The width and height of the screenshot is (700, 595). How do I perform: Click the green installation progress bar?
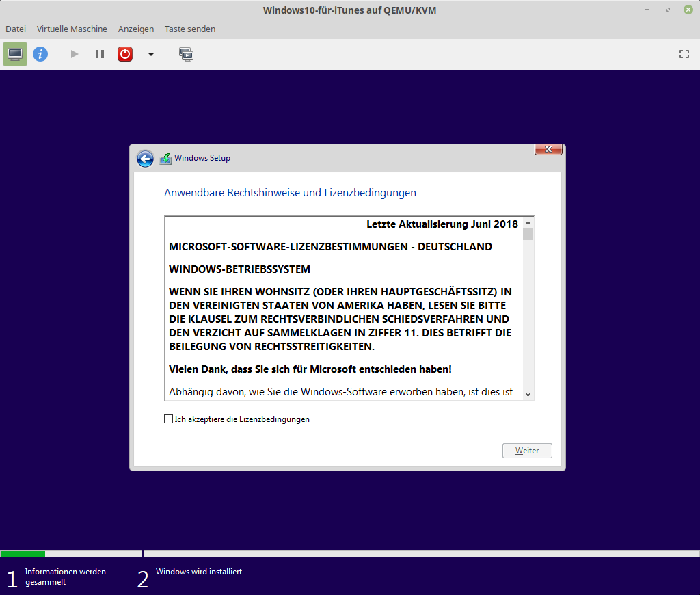coord(23,553)
